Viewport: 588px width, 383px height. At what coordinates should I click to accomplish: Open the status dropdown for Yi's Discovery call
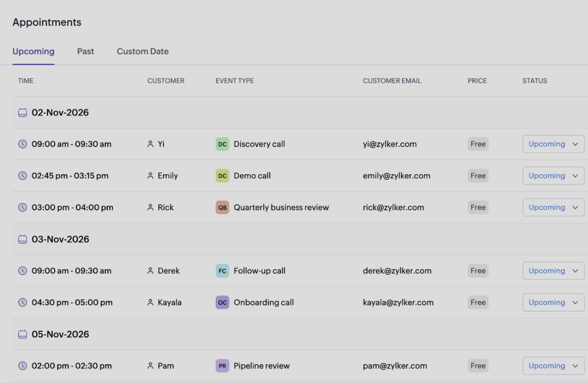tap(553, 144)
